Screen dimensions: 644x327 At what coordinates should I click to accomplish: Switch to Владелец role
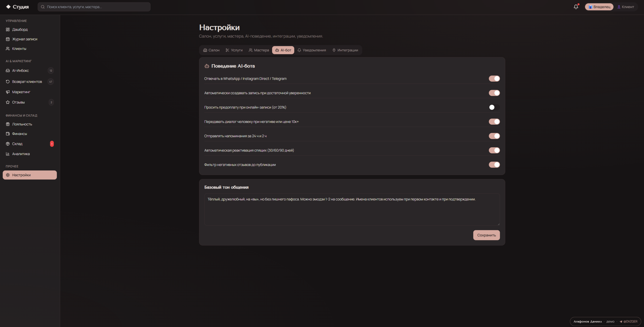coord(599,7)
